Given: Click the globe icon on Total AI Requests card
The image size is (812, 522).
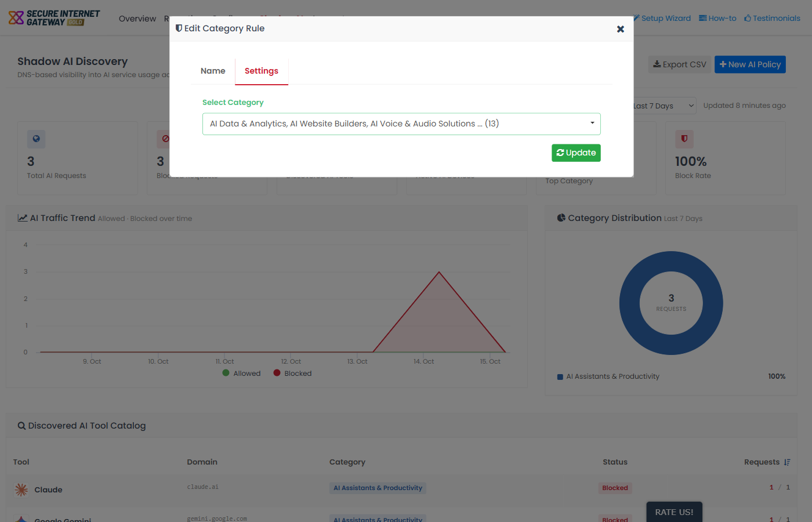Looking at the screenshot, I should 36,139.
